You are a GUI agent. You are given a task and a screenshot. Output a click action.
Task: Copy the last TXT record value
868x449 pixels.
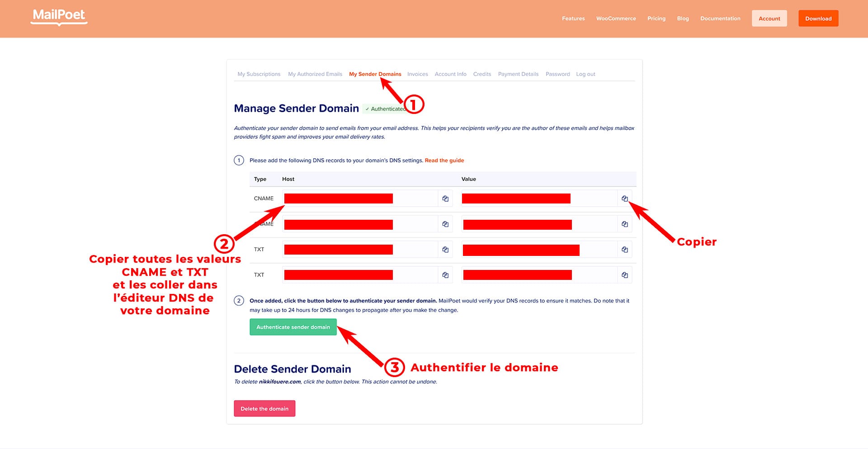coord(624,275)
